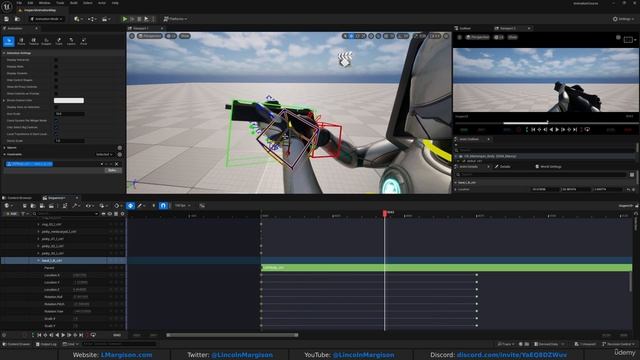Open Sequencer wrench actions menu
This screenshot has width=640, height=360.
[x=76, y=206]
